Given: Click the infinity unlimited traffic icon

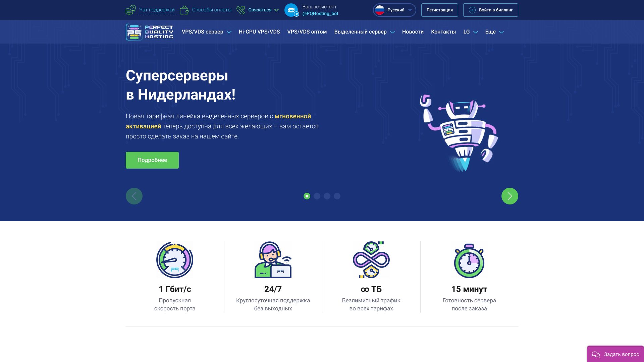Looking at the screenshot, I should [371, 260].
